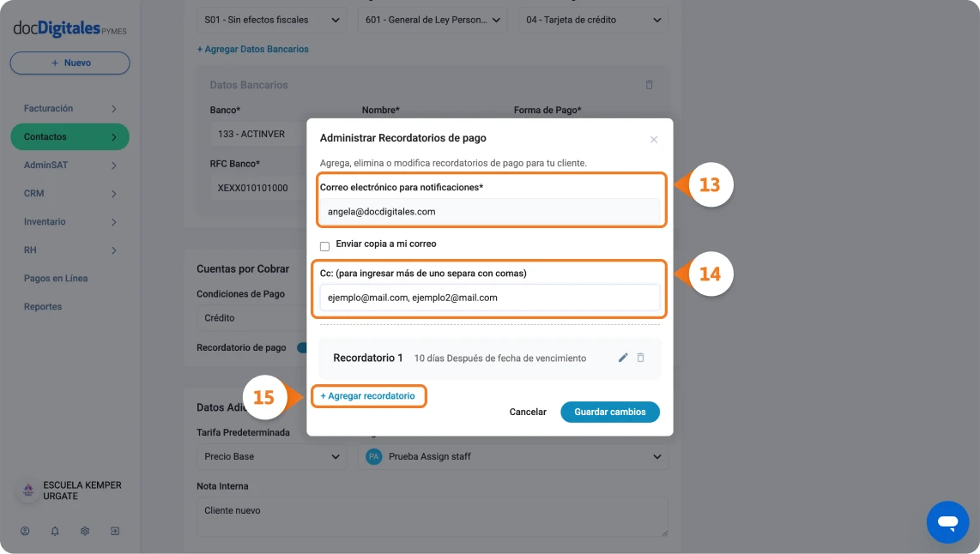Screen dimensions: 980x554
Task: Expand the Prueba Assign staff dropdown
Action: point(513,456)
